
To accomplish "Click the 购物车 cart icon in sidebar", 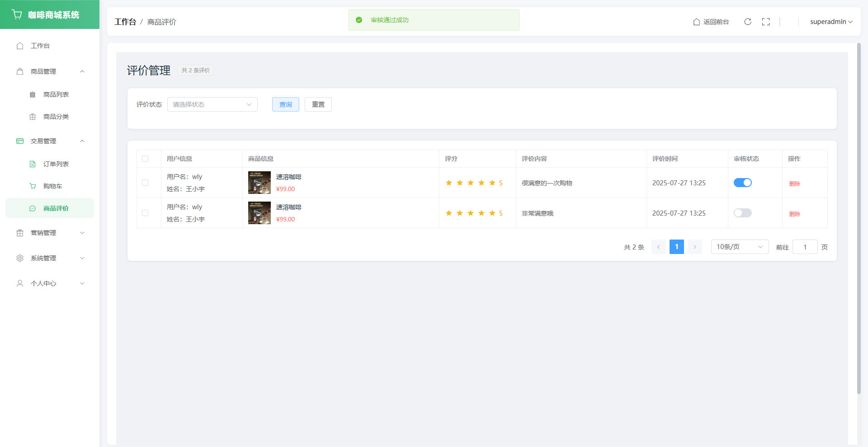I will (33, 186).
